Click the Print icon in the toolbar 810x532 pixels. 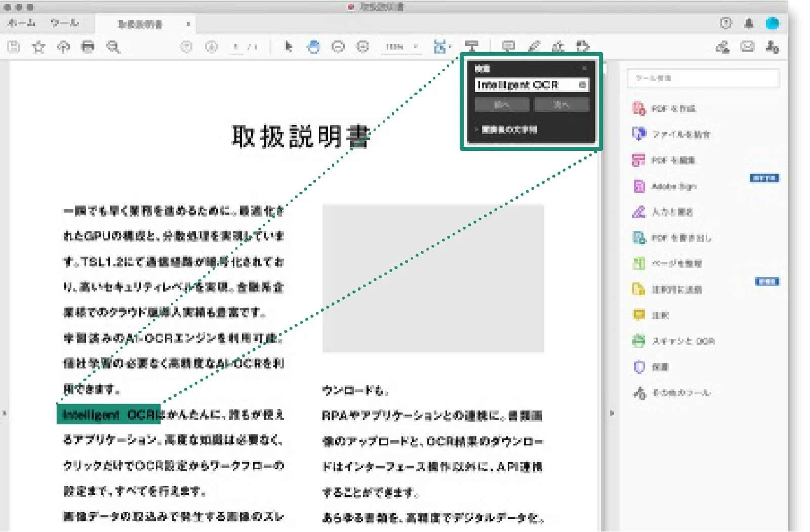pyautogui.click(x=88, y=47)
